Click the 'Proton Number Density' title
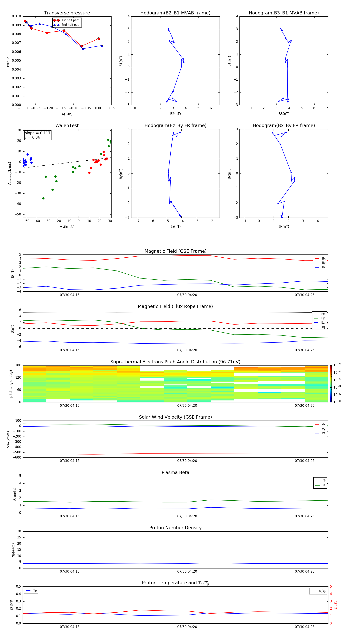 (x=175, y=528)
